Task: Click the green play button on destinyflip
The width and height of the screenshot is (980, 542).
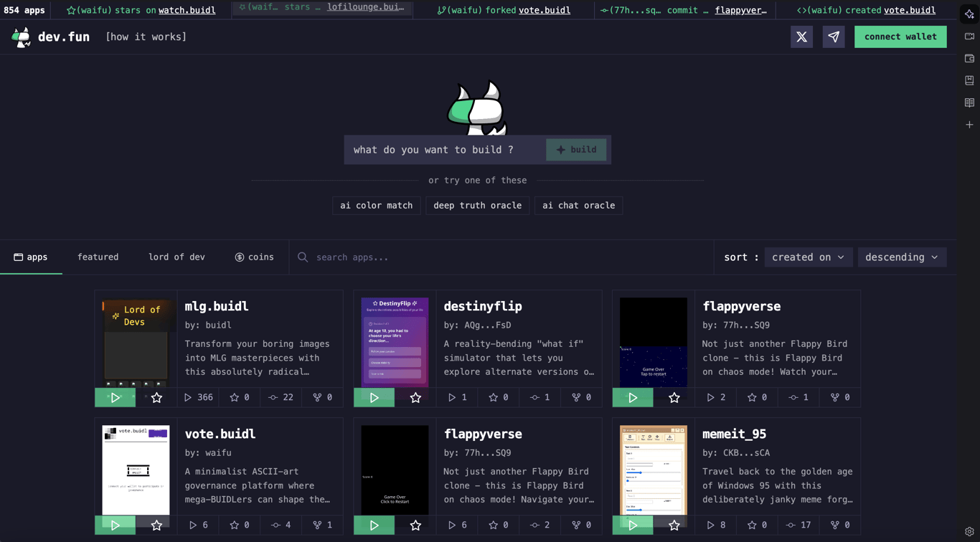Action: point(374,397)
